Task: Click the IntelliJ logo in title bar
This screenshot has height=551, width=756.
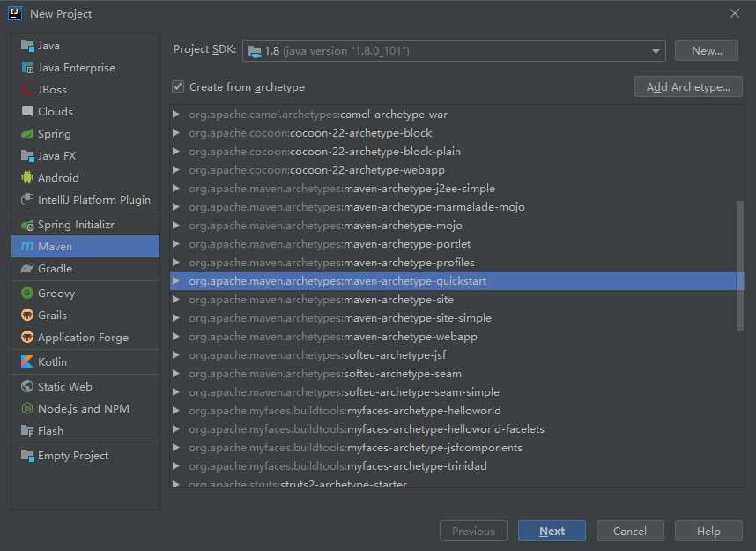Action: click(14, 13)
